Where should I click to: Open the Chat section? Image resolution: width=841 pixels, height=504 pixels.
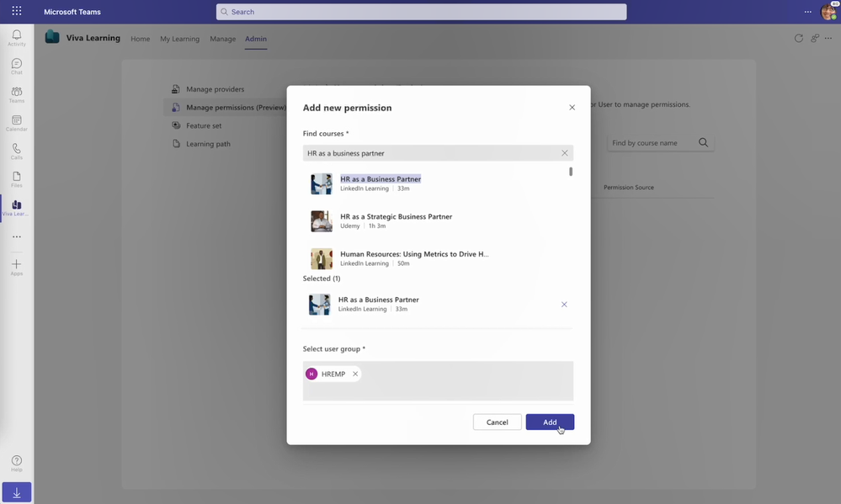tap(17, 66)
